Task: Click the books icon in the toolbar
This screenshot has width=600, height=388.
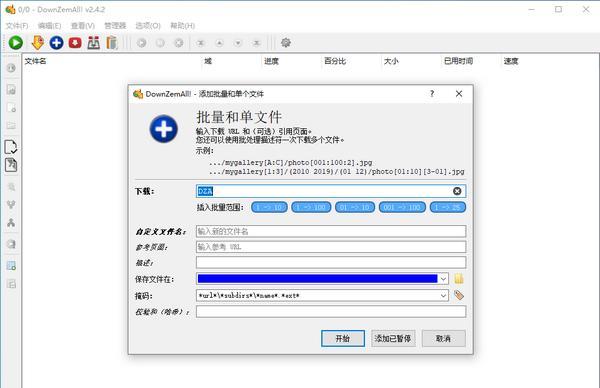Action: coord(112,42)
